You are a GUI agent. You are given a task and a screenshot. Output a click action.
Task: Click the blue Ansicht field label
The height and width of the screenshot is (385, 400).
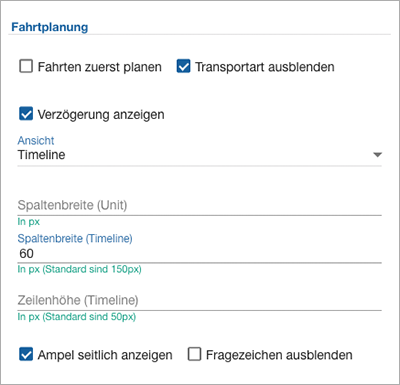point(36,140)
